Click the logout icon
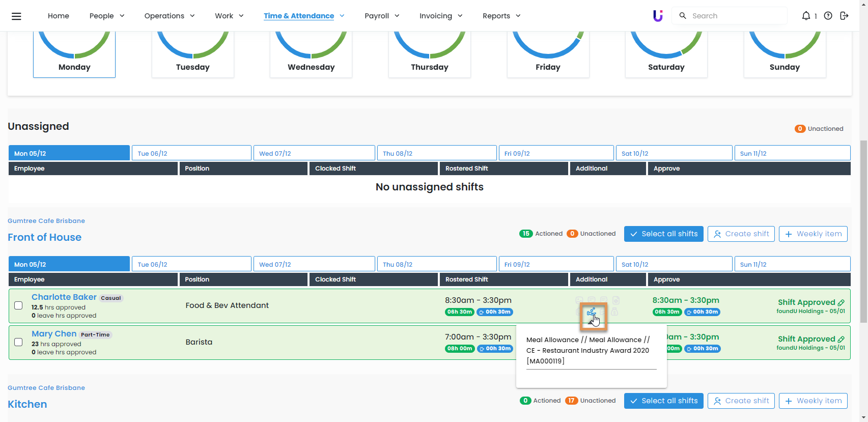Viewport: 868px width, 422px height. (x=844, y=16)
